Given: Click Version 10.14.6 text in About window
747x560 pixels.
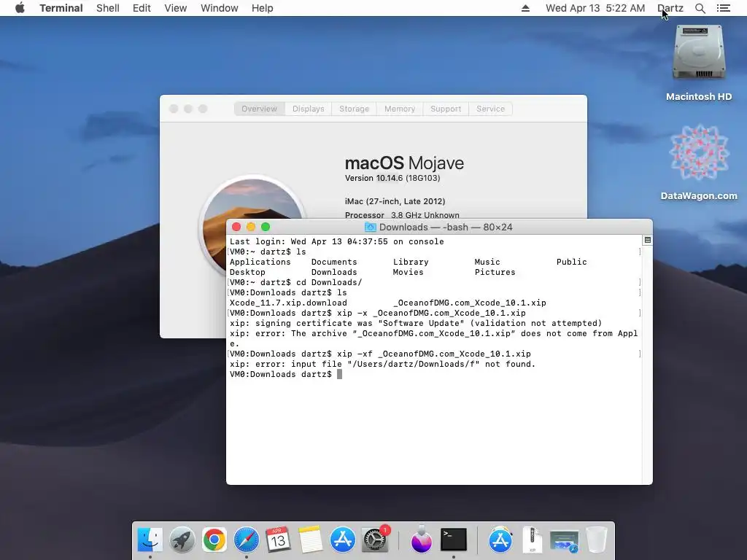Looking at the screenshot, I should coord(392,178).
